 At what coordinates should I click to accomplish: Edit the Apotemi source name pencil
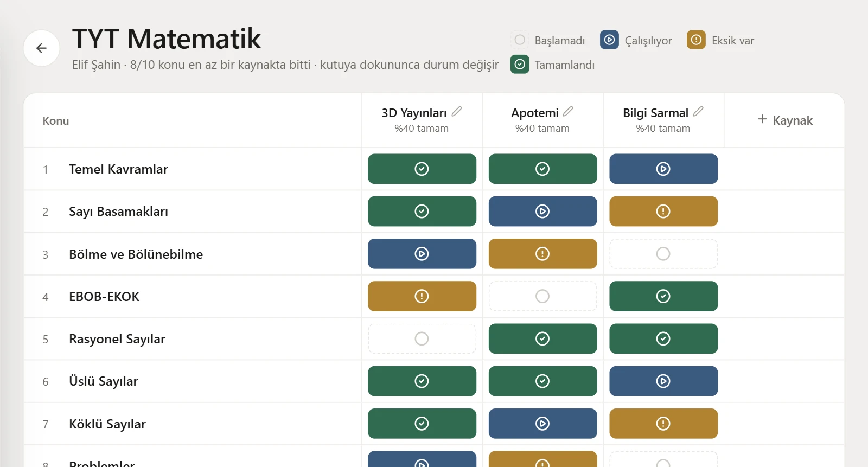click(568, 112)
